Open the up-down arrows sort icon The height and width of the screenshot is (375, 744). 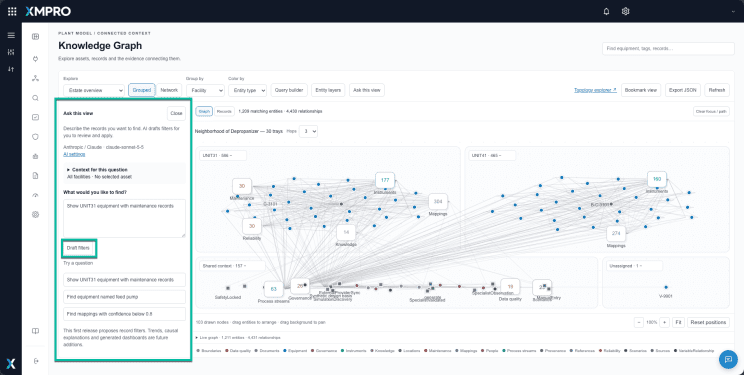pos(11,69)
